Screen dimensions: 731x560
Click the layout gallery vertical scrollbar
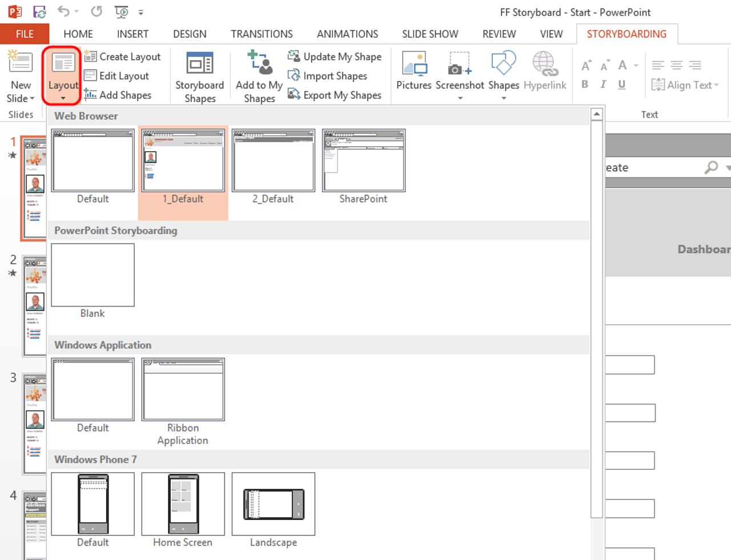coord(596,319)
